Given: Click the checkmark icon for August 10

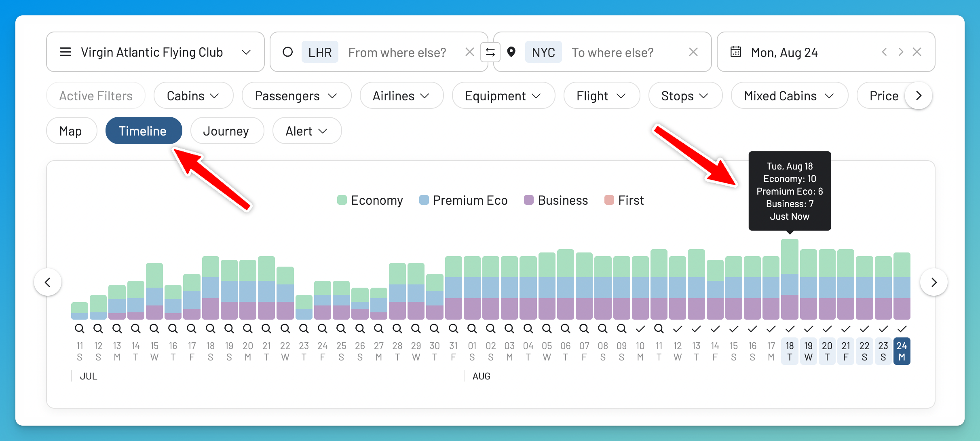Looking at the screenshot, I should 640,329.
